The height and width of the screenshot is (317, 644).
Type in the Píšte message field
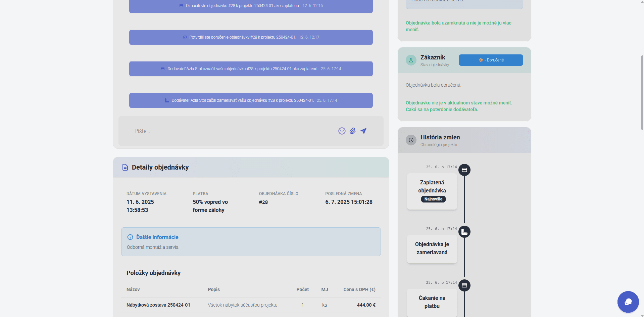(232, 131)
